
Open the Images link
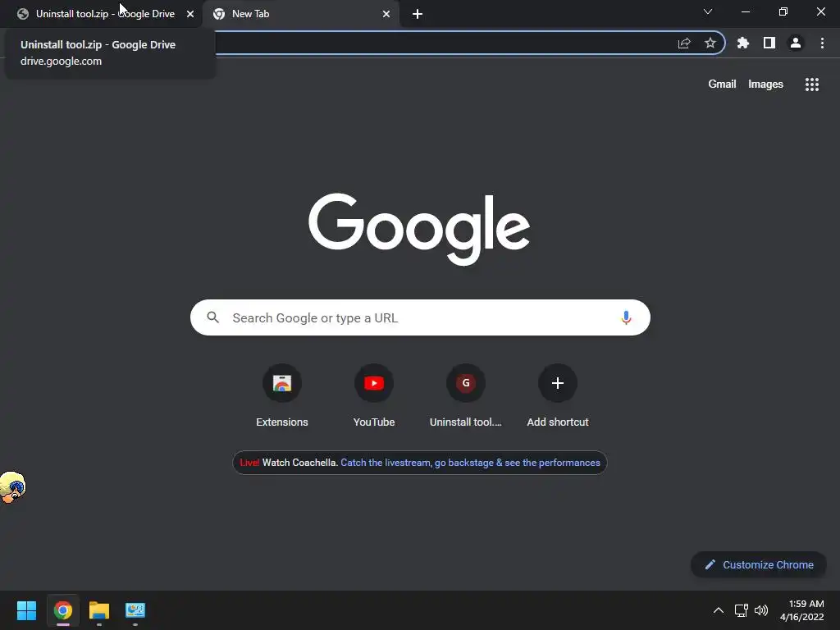click(x=765, y=84)
